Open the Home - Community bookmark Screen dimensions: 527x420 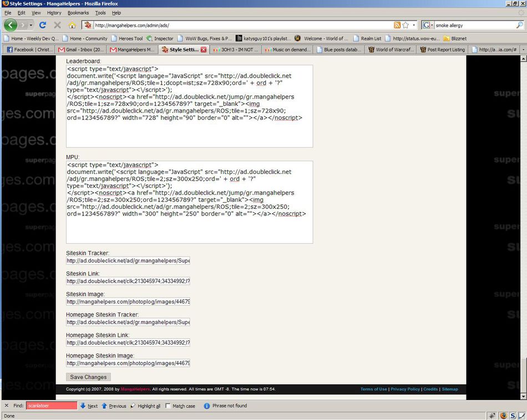pyautogui.click(x=85, y=39)
